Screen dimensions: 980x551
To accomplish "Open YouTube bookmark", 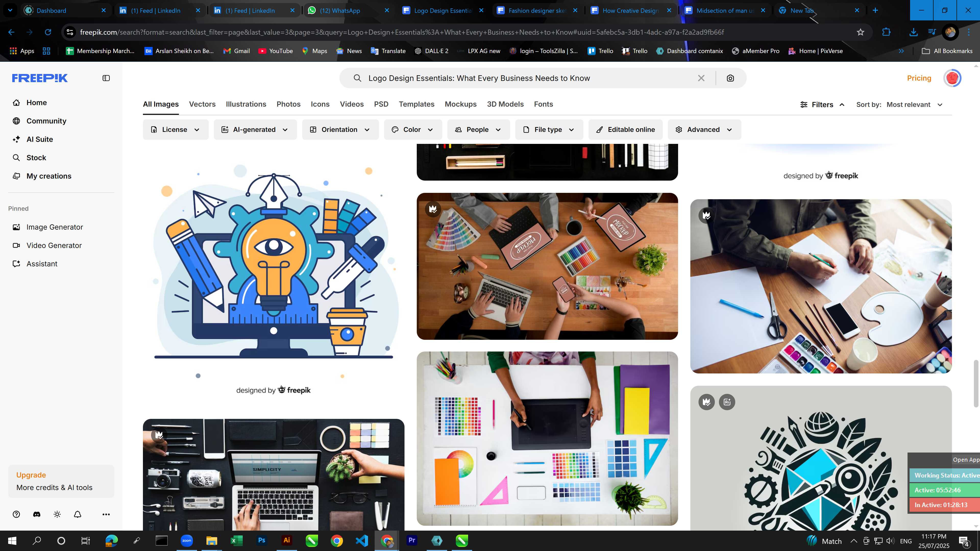I will (x=275, y=51).
